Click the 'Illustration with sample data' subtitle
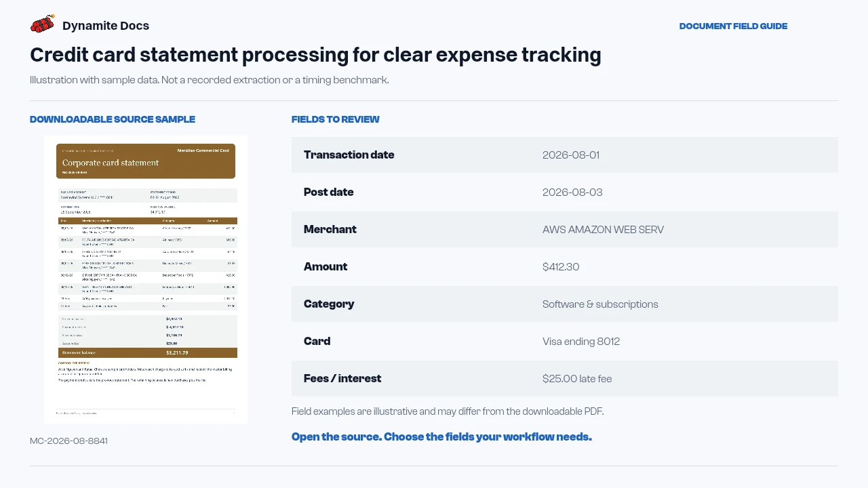This screenshot has width=868, height=488. 209,80
